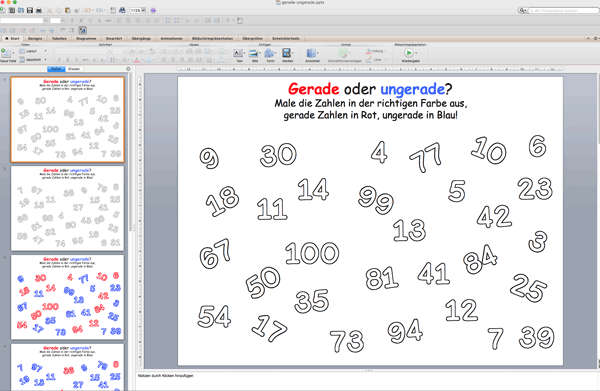The height and width of the screenshot is (391, 600).
Task: Switch to the Übergänge ribbon tab
Action: coord(141,38)
